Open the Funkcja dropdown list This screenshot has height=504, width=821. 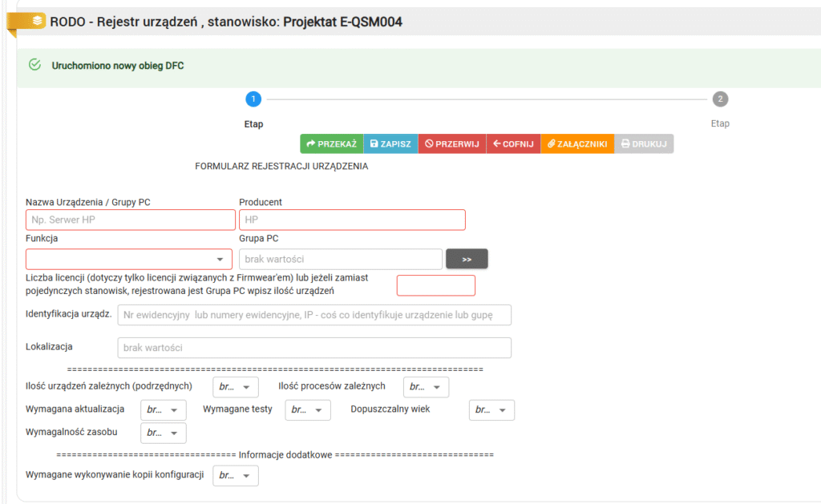tap(129, 260)
